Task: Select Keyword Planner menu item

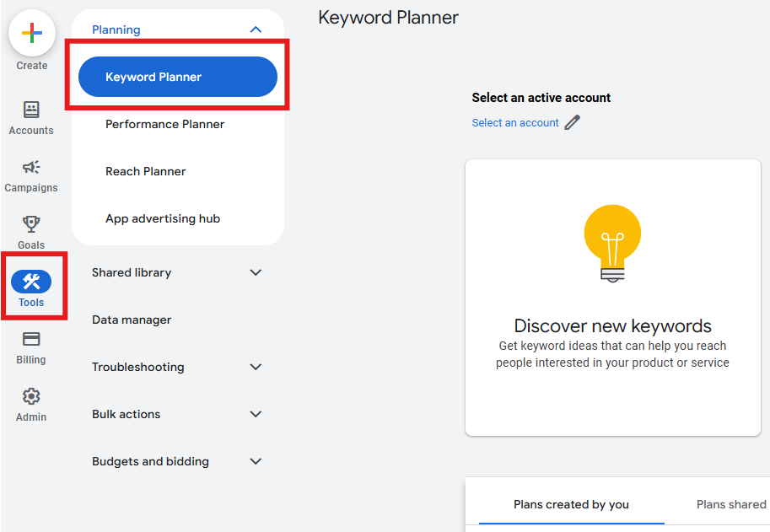Action: tap(178, 77)
